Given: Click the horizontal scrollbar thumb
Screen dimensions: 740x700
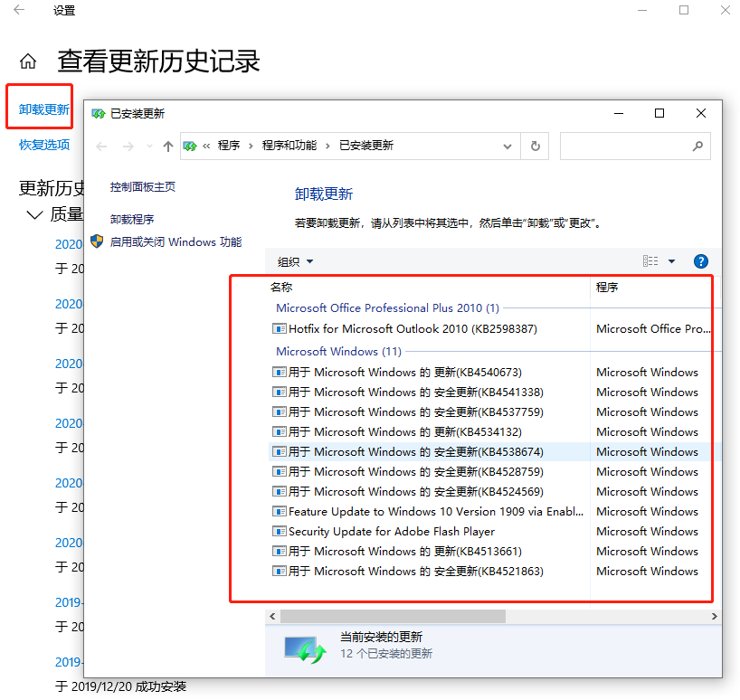Looking at the screenshot, I should pyautogui.click(x=393, y=616).
